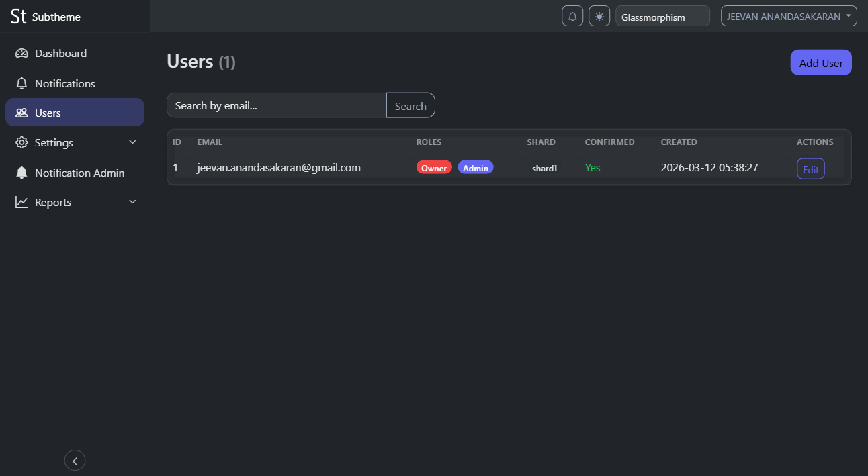Click the CREATED column header
Image resolution: width=868 pixels, height=476 pixels.
point(679,142)
